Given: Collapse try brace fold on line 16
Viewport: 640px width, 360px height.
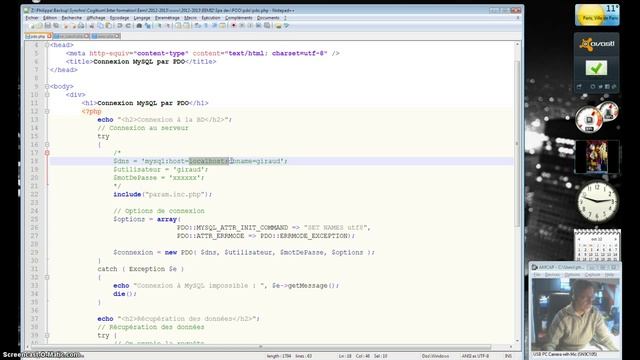Looking at the screenshot, I should click(47, 144).
